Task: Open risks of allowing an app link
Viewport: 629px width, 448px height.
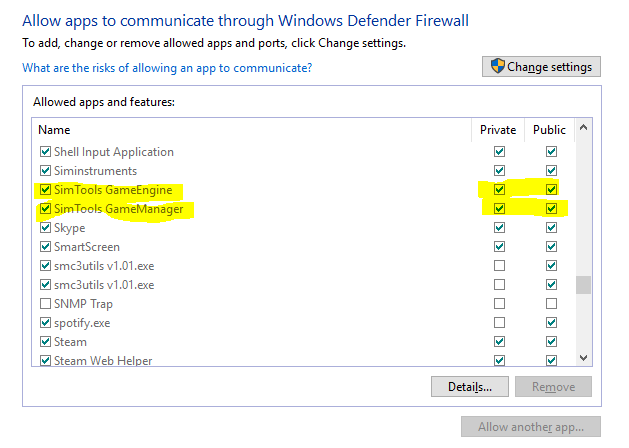Action: (x=167, y=68)
